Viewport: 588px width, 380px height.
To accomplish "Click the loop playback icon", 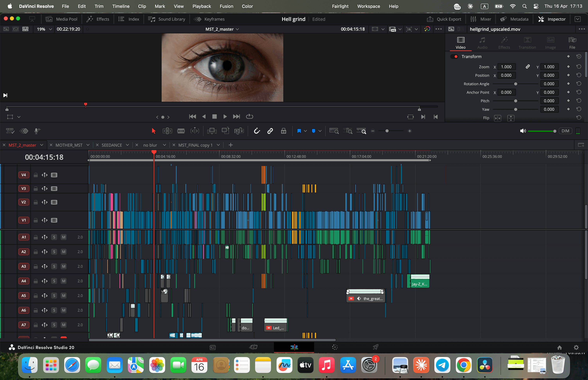I will [249, 116].
